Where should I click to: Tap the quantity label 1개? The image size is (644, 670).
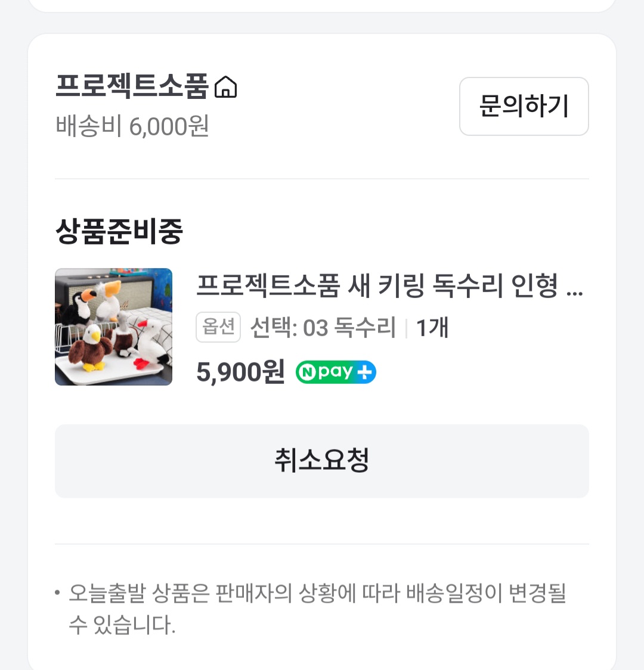pos(432,328)
